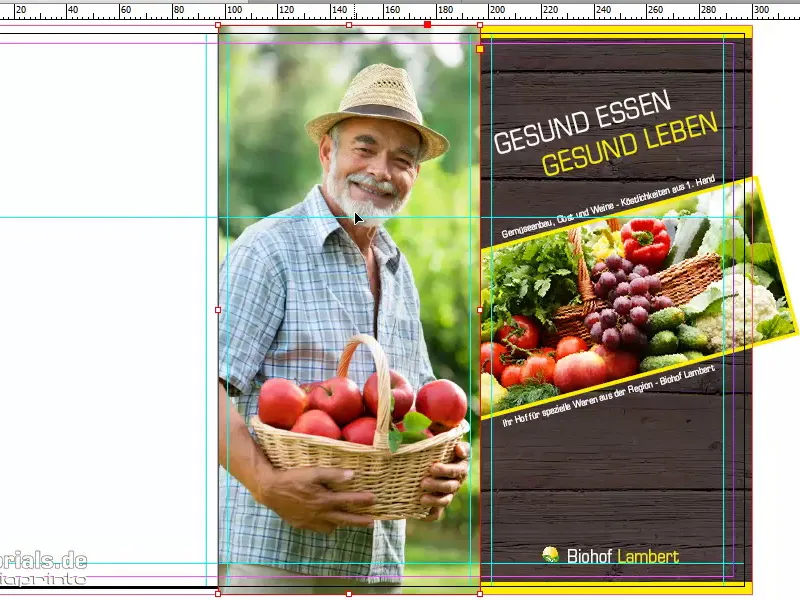The image size is (800, 600).
Task: Click the left-middle handle of selected photo frame
Action: point(218,310)
